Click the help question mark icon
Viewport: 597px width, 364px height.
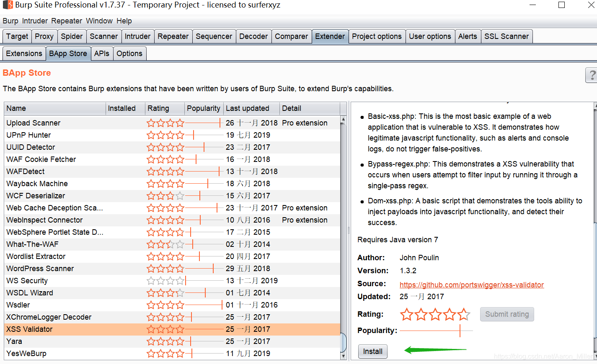tap(591, 75)
